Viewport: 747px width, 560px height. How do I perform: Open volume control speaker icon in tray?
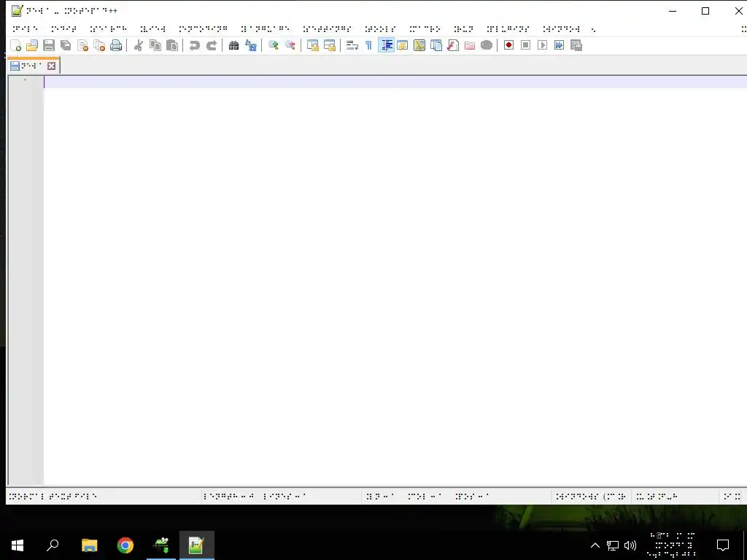(630, 545)
